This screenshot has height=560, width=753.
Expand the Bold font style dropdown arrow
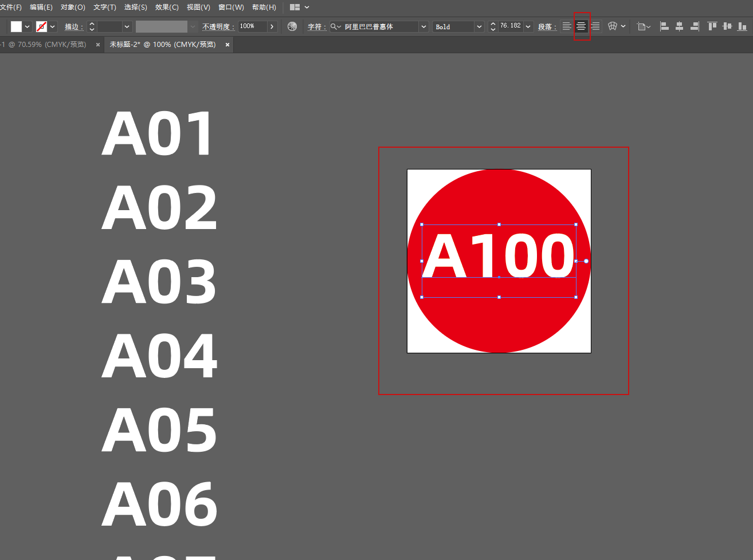(479, 26)
